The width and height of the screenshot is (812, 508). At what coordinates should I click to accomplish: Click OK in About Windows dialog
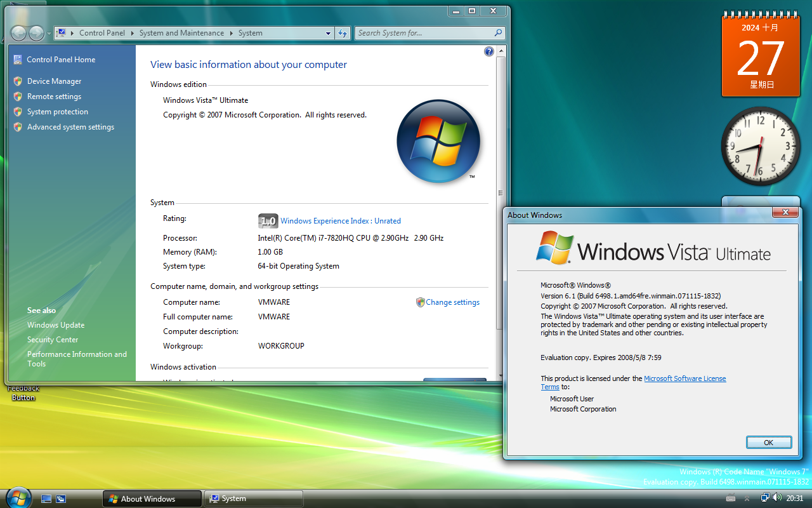pyautogui.click(x=769, y=443)
